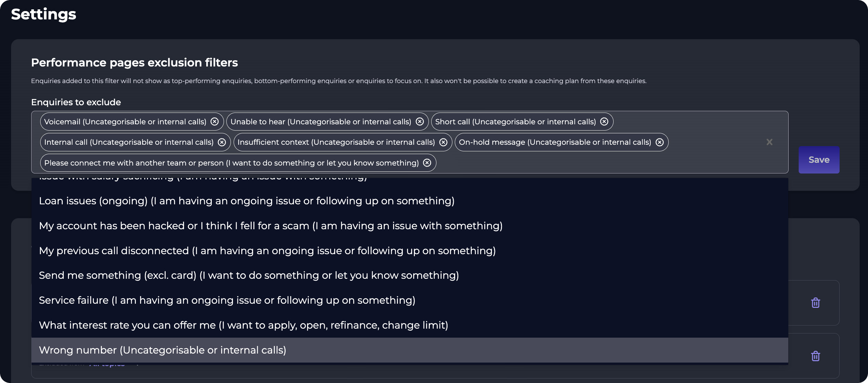Remove the Short call chip
This screenshot has height=383, width=868.
[604, 122]
